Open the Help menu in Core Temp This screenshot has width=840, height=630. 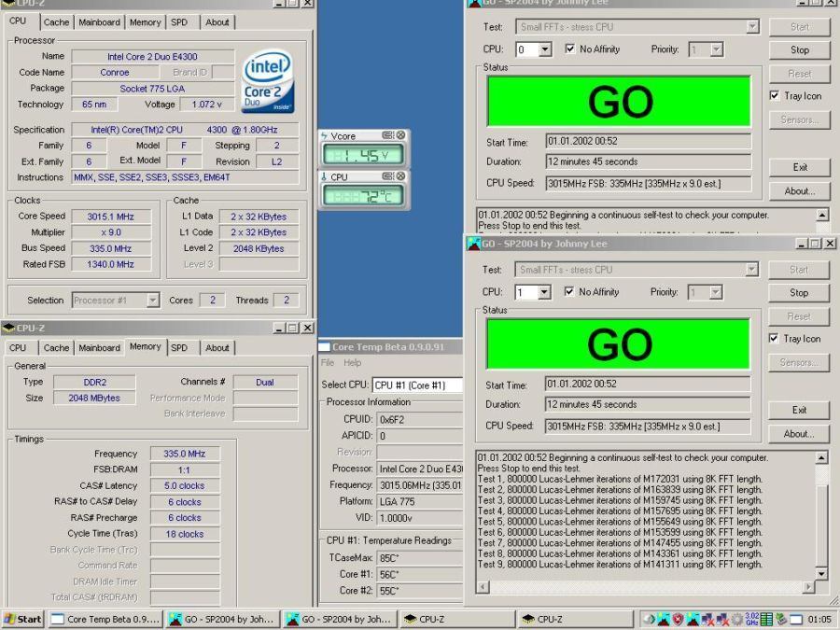click(x=352, y=363)
